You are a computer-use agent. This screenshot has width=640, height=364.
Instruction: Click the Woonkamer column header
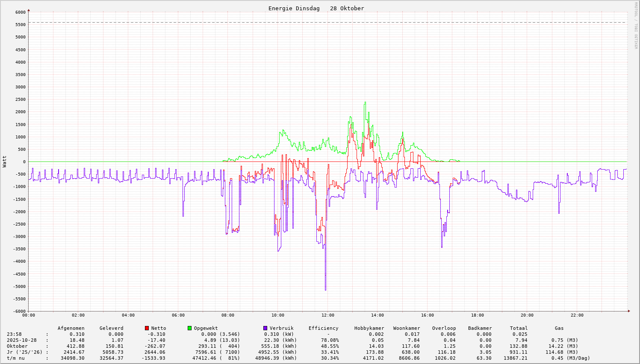coord(407,328)
